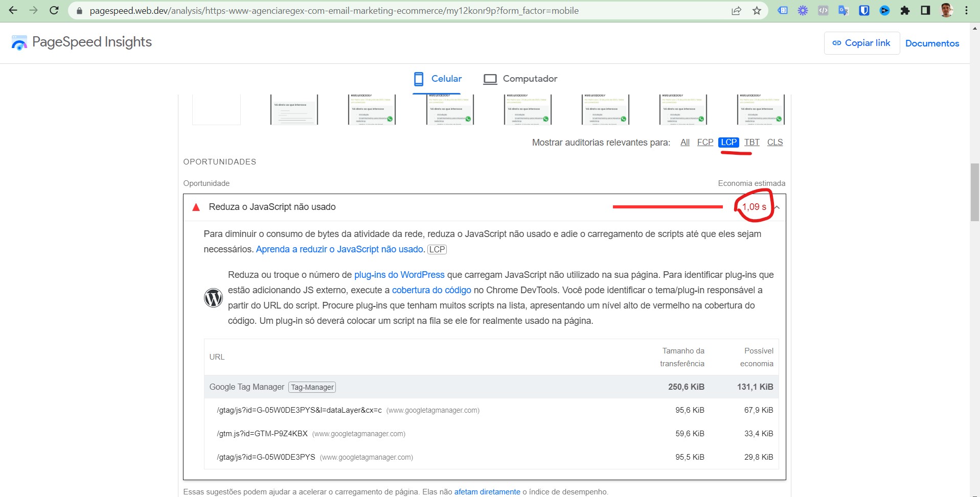Click the LCP badge after the description

437,249
